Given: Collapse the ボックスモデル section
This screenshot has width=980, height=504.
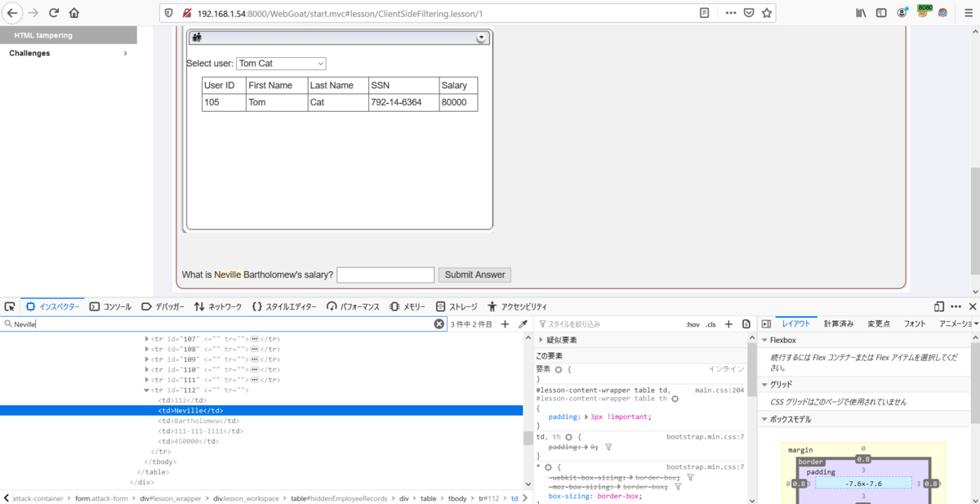Looking at the screenshot, I should click(x=764, y=420).
